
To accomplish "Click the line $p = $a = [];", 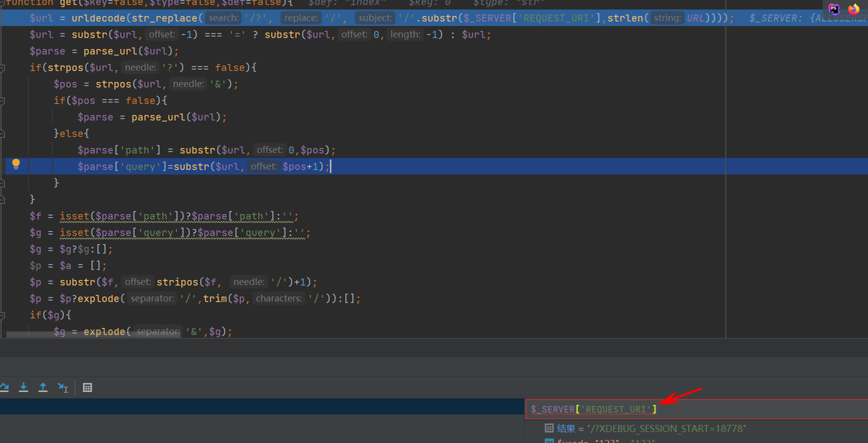I will pos(68,265).
